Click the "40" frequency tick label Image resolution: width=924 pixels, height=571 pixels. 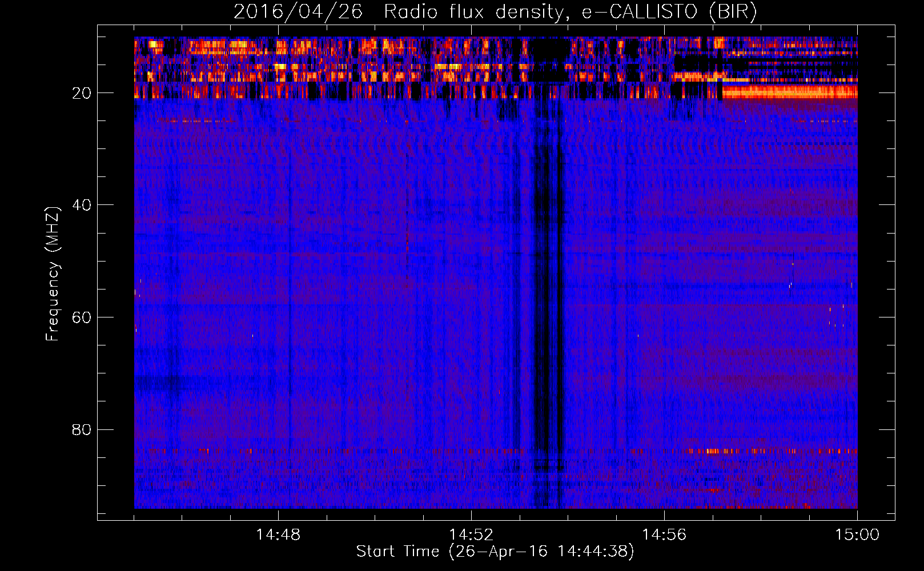point(82,205)
